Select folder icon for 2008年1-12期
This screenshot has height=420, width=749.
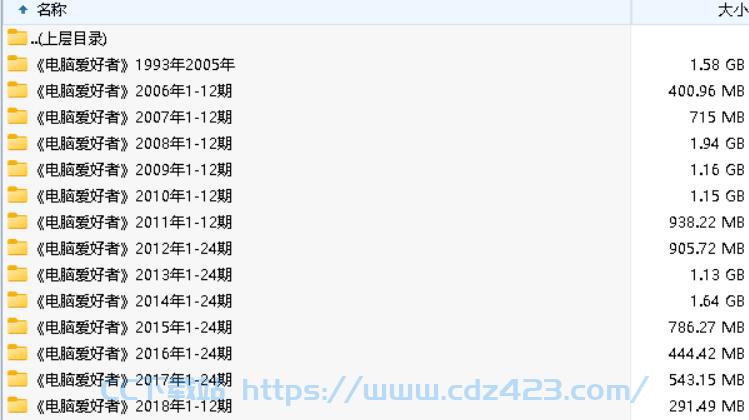click(x=17, y=142)
